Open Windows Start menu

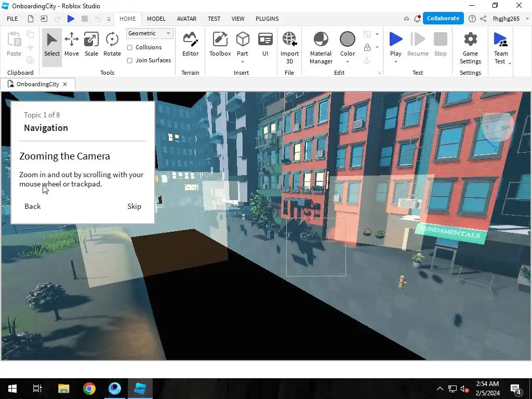pos(12,389)
